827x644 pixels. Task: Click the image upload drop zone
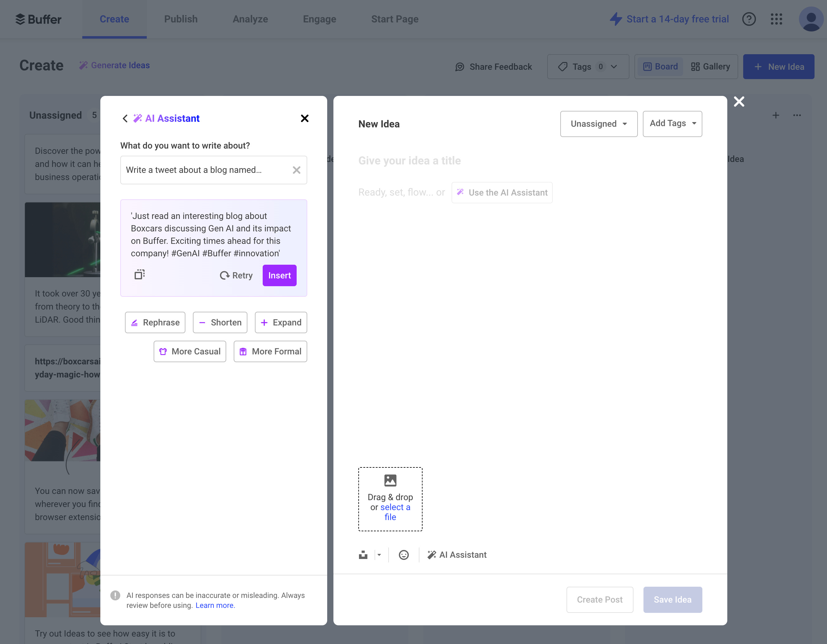pyautogui.click(x=390, y=499)
